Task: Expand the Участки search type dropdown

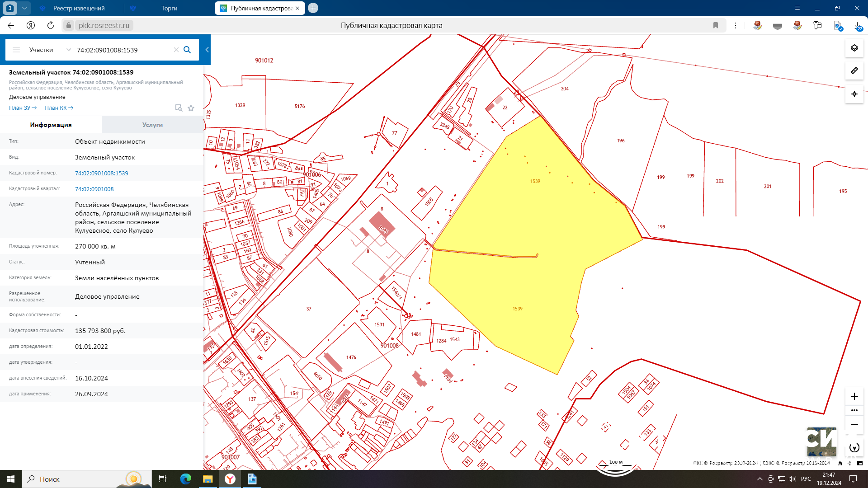Action: click(x=69, y=50)
